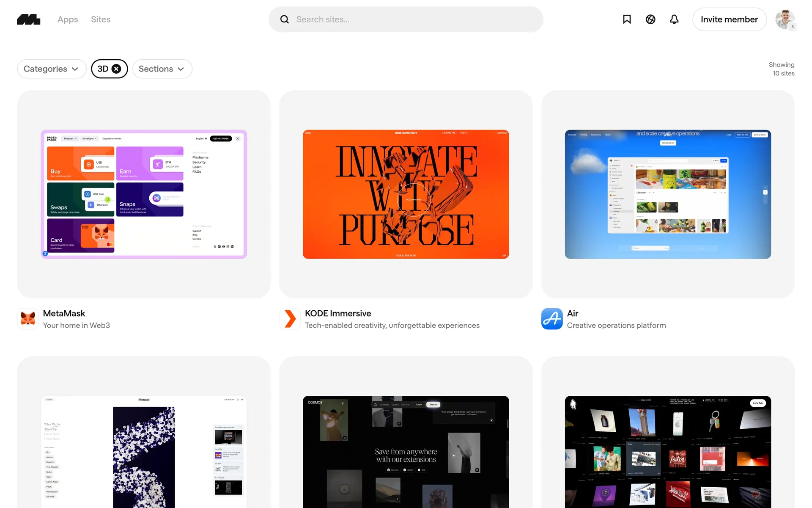The width and height of the screenshot is (812, 508).
Task: Expand the Sections dropdown
Action: pyautogui.click(x=162, y=69)
